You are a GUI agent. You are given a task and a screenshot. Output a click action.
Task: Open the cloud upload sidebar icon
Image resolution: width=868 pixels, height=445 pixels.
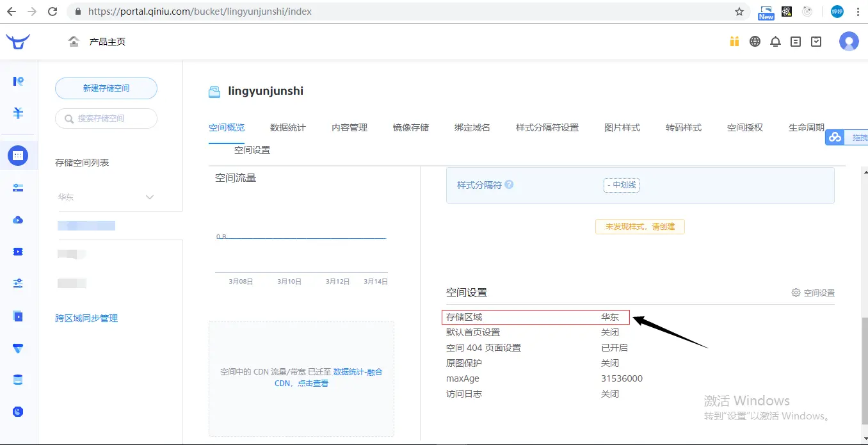coord(18,220)
